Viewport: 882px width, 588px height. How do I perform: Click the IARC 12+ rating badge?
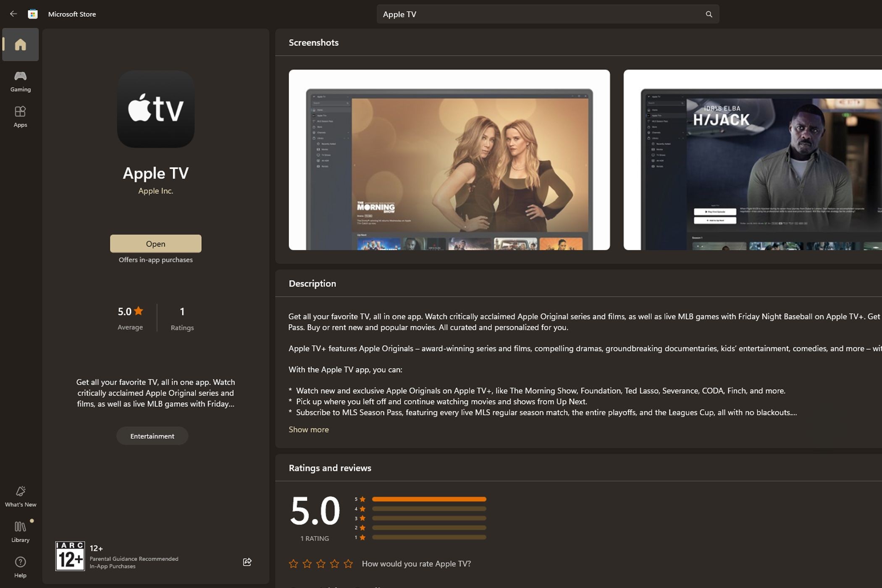coord(70,556)
